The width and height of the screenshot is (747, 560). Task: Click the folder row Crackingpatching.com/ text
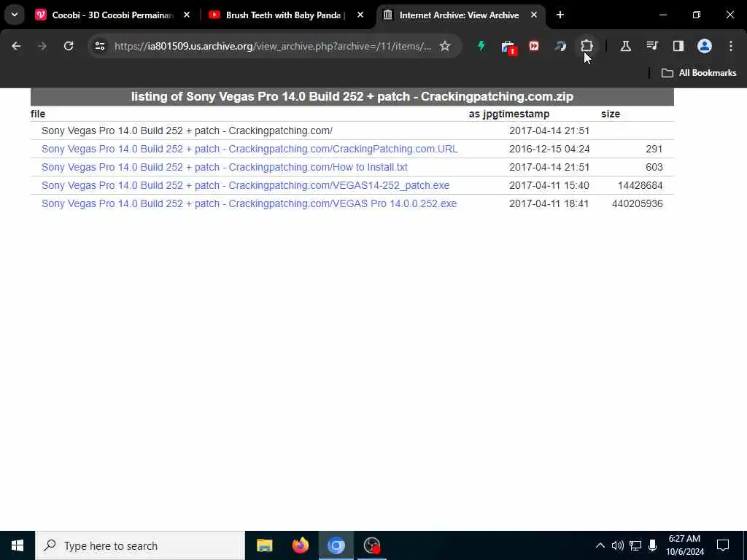coord(187,131)
